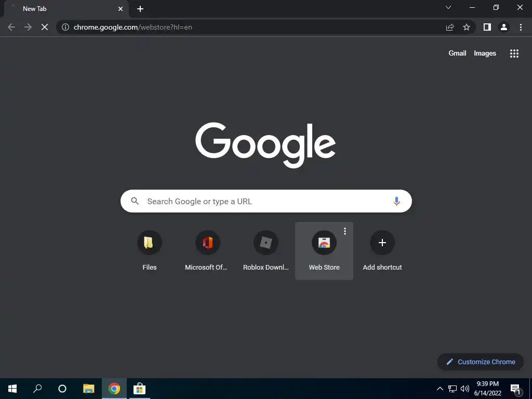
Task: Click the Google logo
Action: coord(265,145)
